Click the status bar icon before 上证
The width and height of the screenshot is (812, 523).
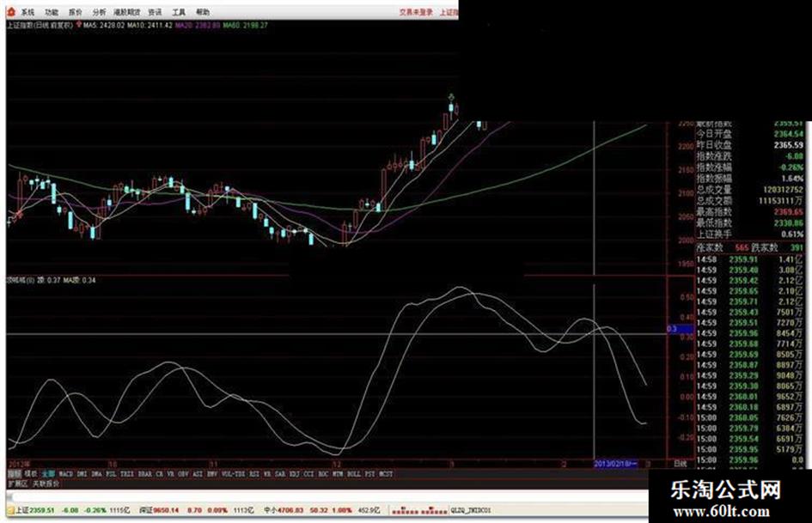point(10,511)
